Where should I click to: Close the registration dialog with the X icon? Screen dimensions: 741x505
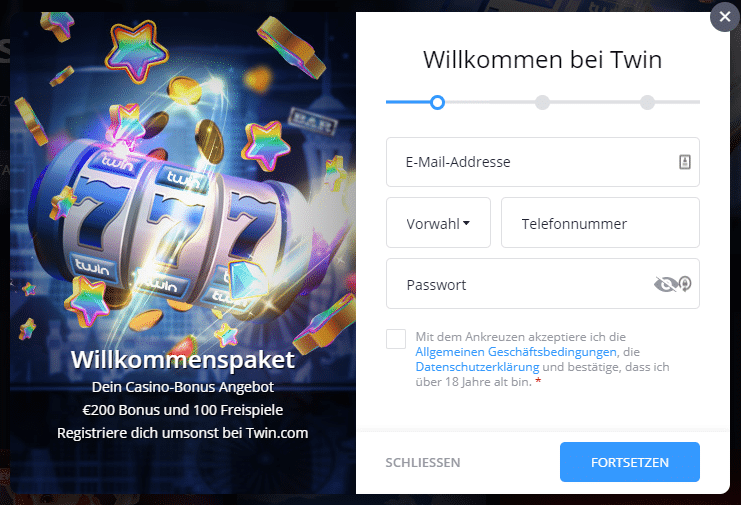(x=725, y=17)
